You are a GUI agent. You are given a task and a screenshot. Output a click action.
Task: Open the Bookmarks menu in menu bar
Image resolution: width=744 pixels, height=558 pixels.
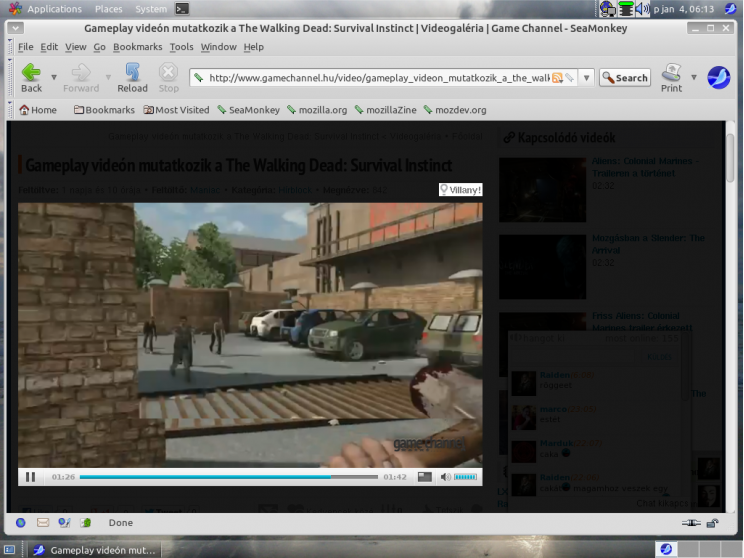(x=138, y=47)
